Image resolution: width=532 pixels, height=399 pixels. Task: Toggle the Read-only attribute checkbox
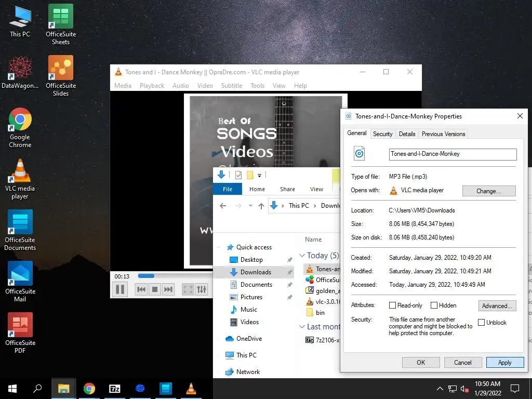(x=393, y=305)
